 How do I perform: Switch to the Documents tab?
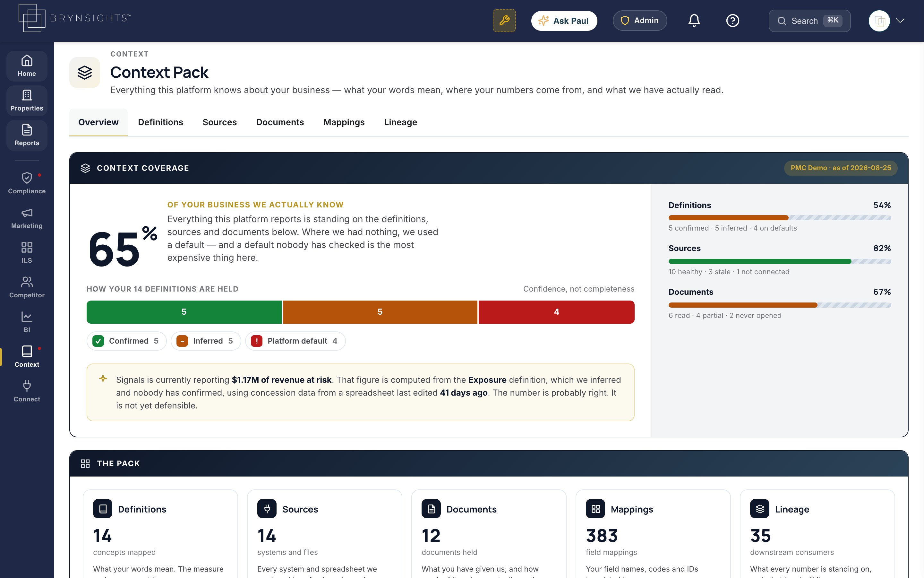[x=280, y=122]
